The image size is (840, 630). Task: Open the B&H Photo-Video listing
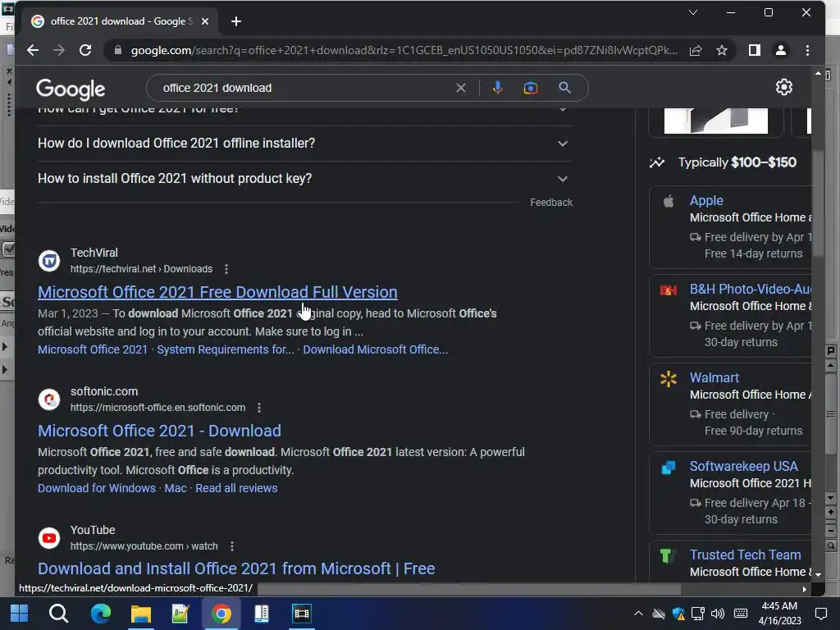pyautogui.click(x=750, y=290)
